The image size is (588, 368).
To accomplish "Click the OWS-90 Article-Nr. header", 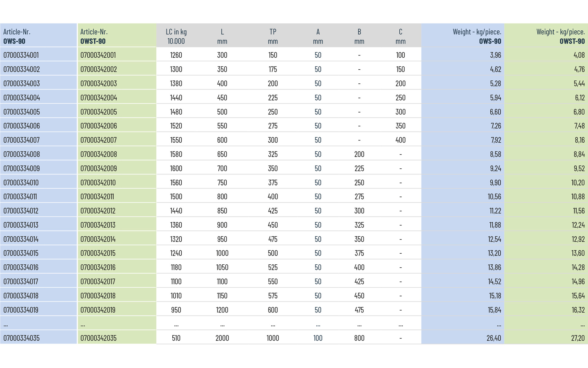I will click(17, 36).
